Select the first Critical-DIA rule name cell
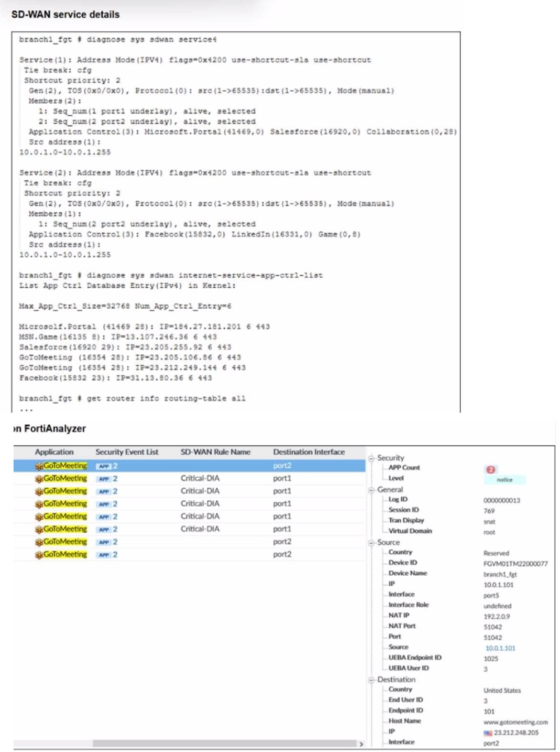Viewport: 560px width, 752px height. tap(200, 479)
